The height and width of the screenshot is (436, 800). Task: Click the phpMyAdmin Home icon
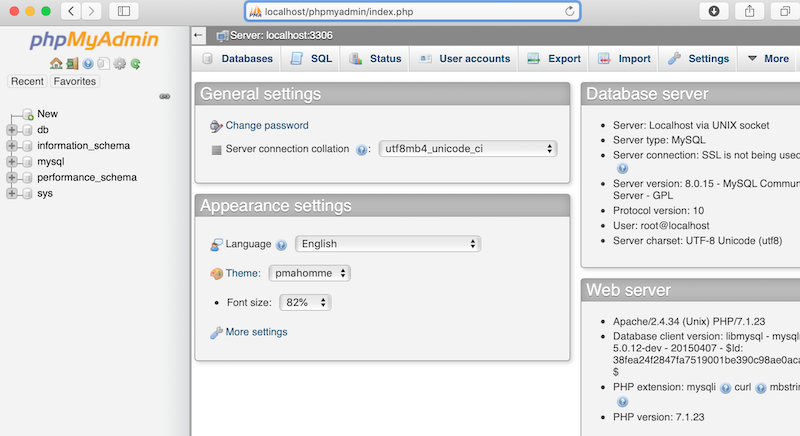56,64
